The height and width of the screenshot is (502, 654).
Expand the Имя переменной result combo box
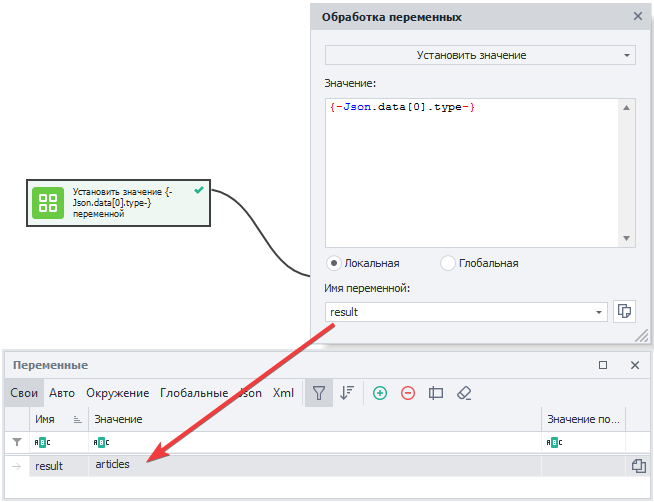pyautogui.click(x=599, y=312)
